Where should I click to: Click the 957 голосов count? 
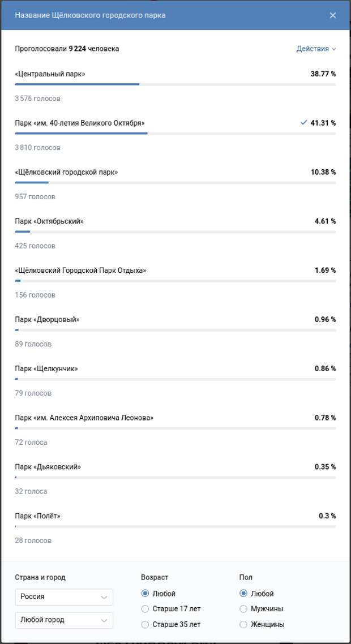point(35,197)
